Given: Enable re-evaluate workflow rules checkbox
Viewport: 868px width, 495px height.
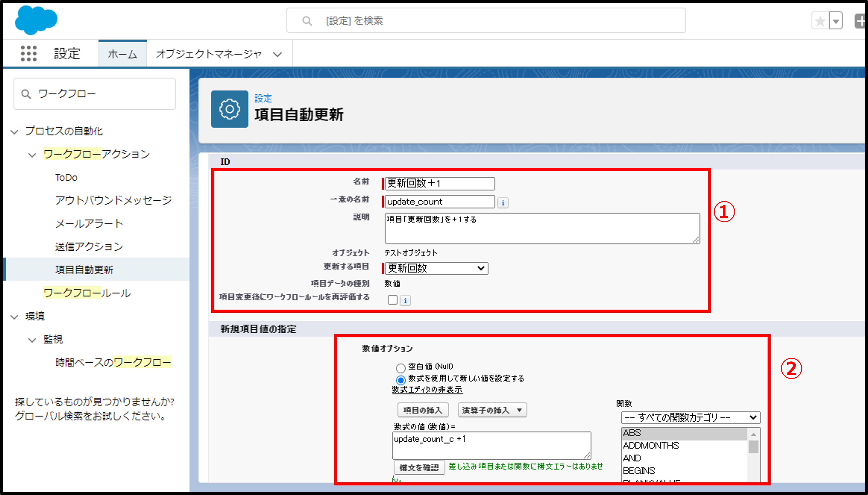Looking at the screenshot, I should tap(392, 300).
